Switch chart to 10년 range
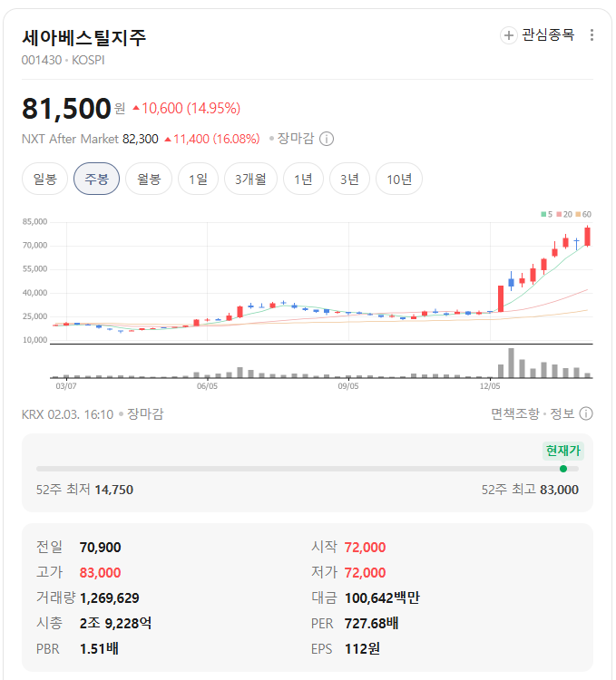 399,179
